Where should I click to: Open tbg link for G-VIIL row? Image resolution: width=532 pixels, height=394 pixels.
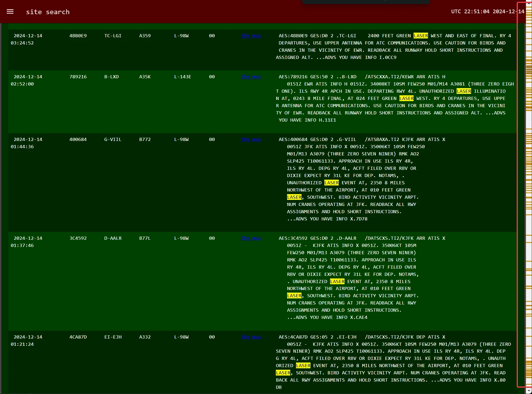click(245, 140)
